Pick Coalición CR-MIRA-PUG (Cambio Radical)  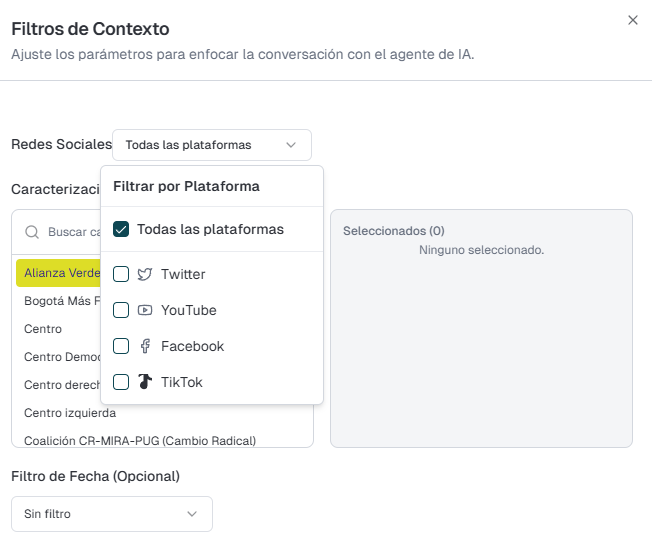point(140,440)
